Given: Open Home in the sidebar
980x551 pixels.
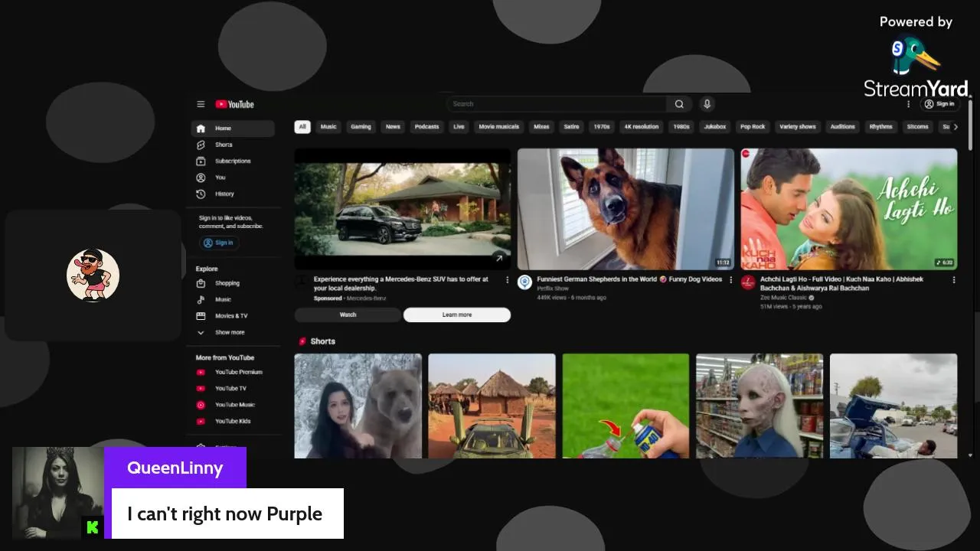Looking at the screenshot, I should [x=233, y=129].
